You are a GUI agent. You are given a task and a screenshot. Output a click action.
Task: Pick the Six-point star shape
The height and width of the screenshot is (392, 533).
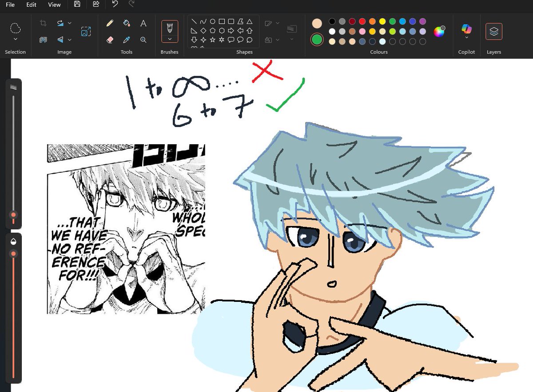coord(222,40)
